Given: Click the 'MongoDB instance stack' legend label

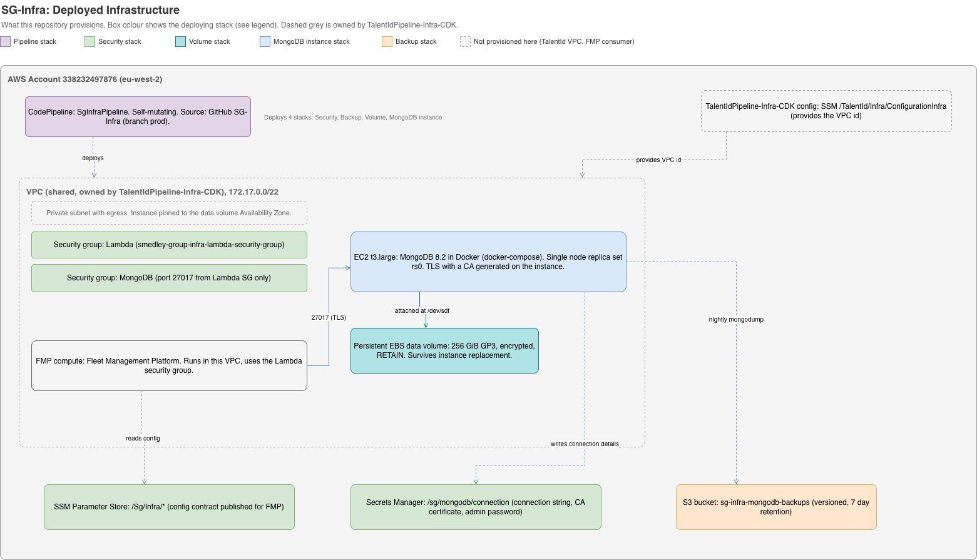Looking at the screenshot, I should pyautogui.click(x=312, y=42).
